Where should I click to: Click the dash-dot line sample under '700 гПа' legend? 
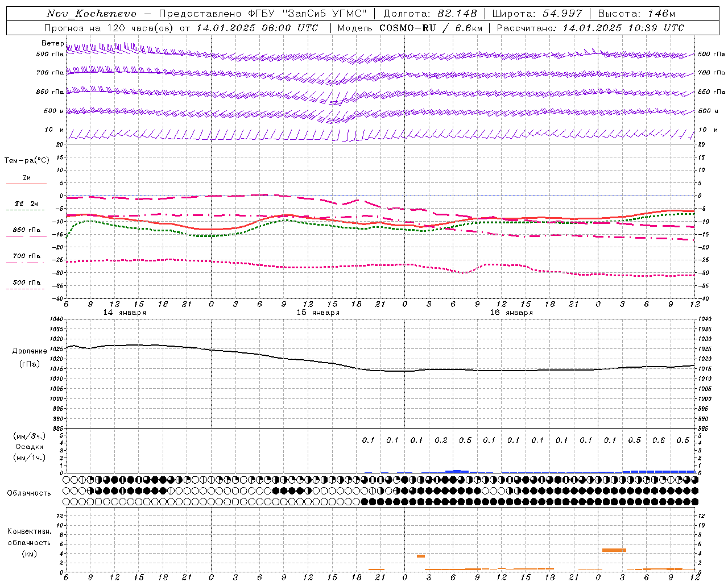click(26, 263)
